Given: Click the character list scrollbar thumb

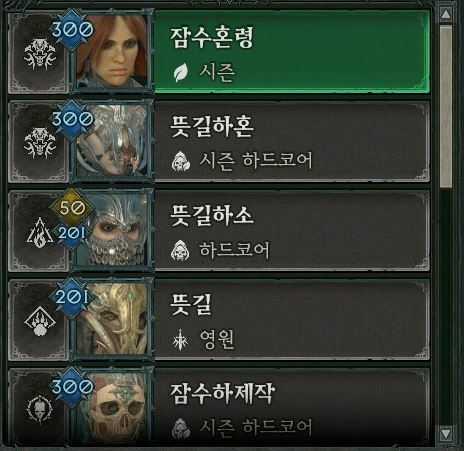Looking at the screenshot, I should pos(446,106).
